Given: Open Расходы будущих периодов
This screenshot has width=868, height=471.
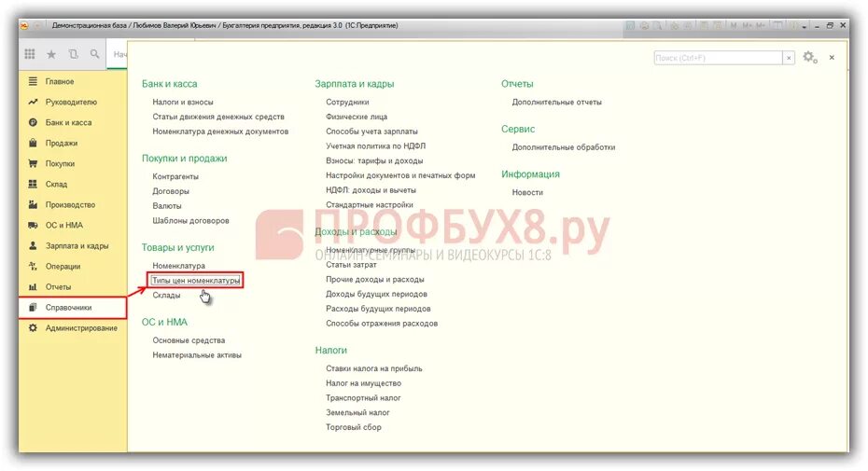Looking at the screenshot, I should (x=378, y=309).
